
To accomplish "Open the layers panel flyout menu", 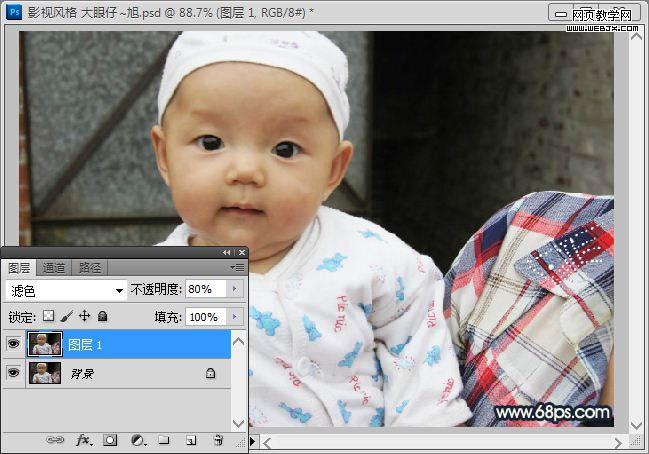I will click(237, 268).
